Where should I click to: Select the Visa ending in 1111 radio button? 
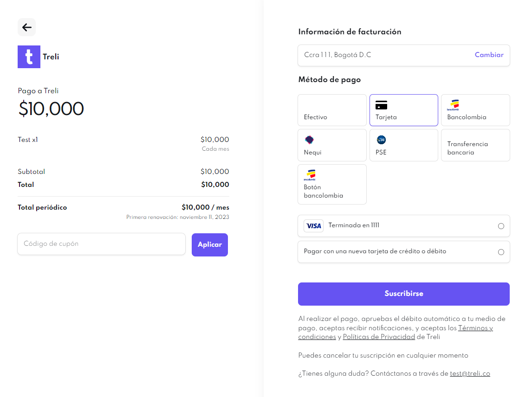click(x=501, y=226)
